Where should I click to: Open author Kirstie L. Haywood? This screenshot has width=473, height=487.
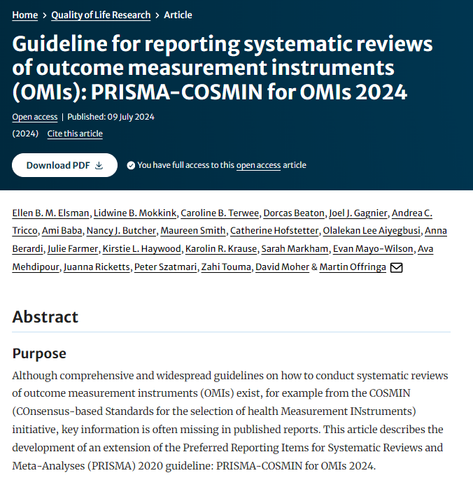142,249
